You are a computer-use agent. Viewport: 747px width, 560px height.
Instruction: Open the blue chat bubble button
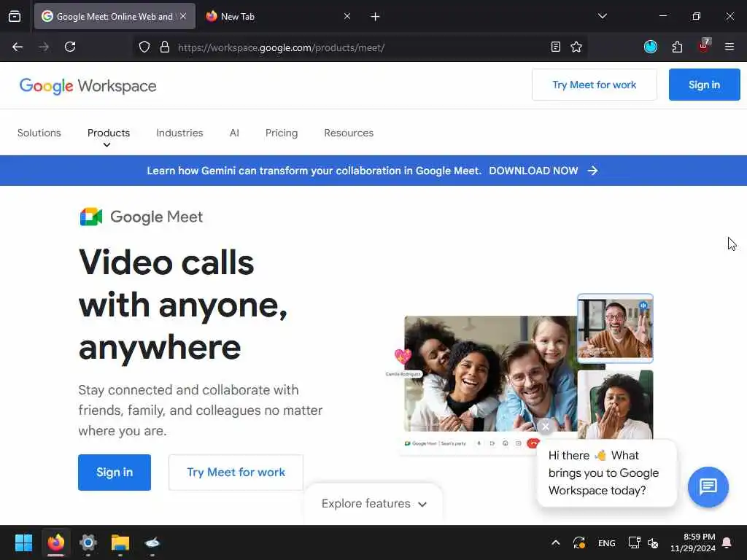(x=708, y=486)
